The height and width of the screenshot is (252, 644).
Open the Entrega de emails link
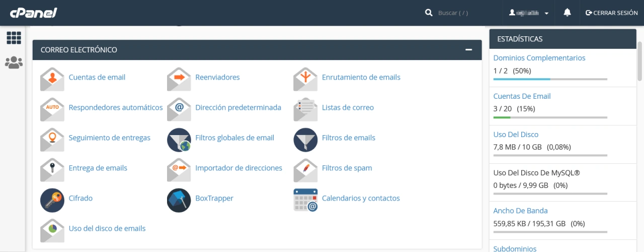coord(98,168)
